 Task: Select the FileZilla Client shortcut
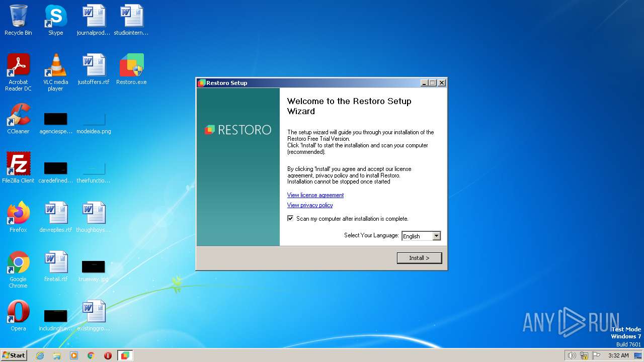pyautogui.click(x=18, y=168)
